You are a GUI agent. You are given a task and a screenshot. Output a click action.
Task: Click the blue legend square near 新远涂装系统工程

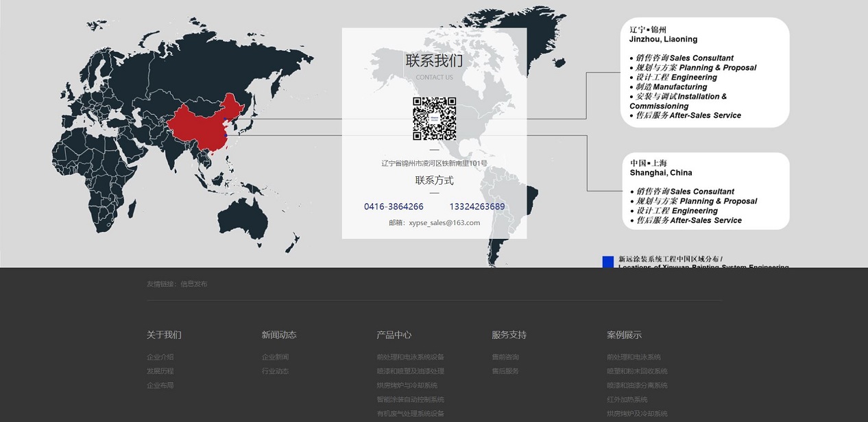[608, 261]
